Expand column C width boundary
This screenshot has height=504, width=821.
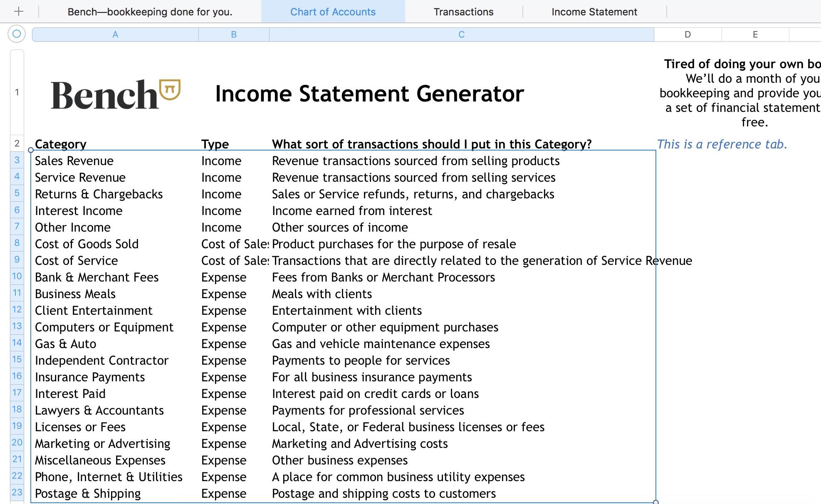click(x=653, y=34)
